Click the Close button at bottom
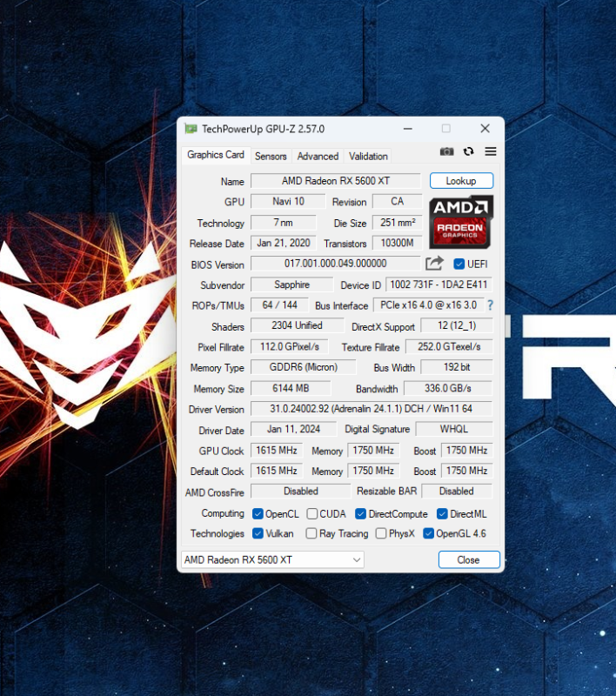The height and width of the screenshot is (696, 616). [469, 559]
